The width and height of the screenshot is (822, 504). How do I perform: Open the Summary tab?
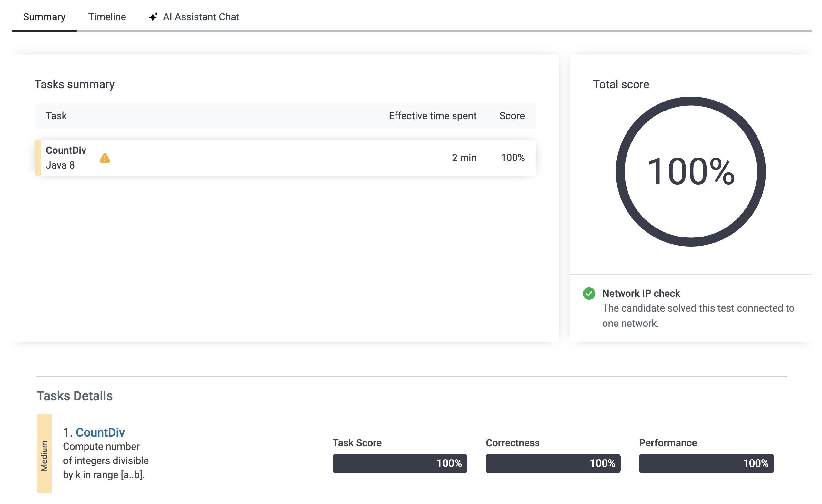click(44, 17)
